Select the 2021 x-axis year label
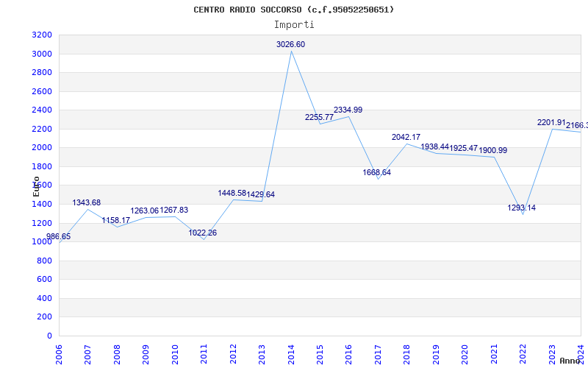The image size is (588, 368). [x=494, y=355]
